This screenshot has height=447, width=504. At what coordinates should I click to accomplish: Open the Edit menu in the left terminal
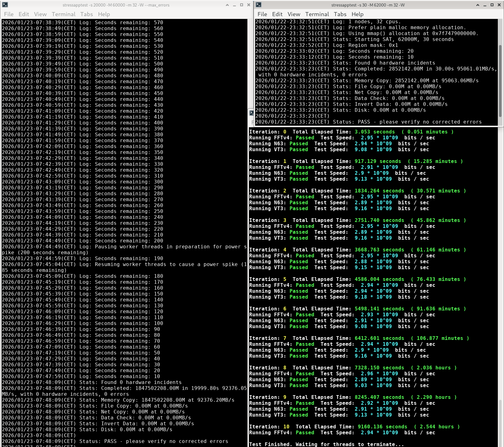(x=24, y=14)
